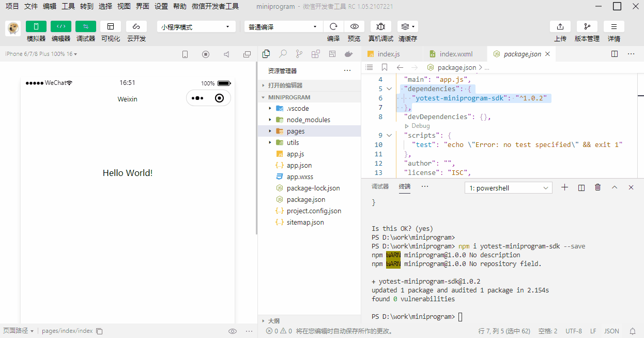The image size is (644, 338).
Task: Switch to the 终端 terminal tab
Action: [405, 186]
